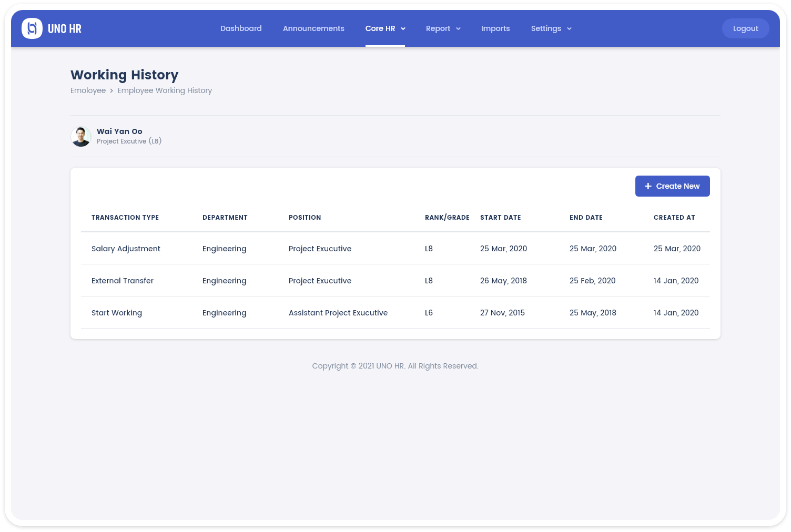Click the plus icon on Create New
The width and height of the screenshot is (791, 532).
pyautogui.click(x=648, y=186)
